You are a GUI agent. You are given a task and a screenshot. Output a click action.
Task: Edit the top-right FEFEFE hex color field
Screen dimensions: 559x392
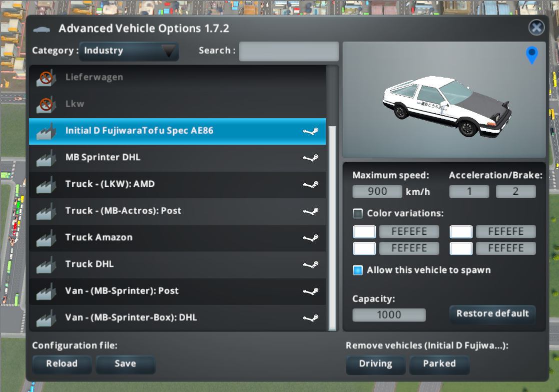[x=506, y=232]
